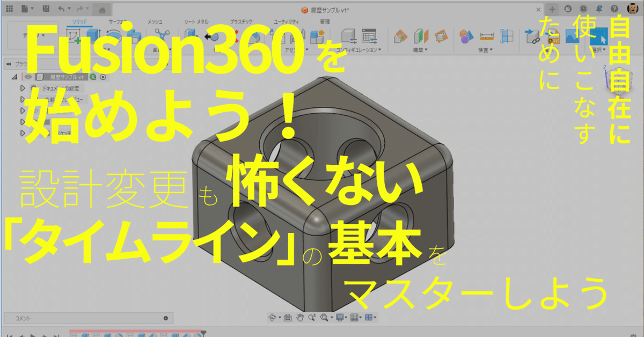
Task: Select the Orbit navigation tool
Action: tap(273, 317)
